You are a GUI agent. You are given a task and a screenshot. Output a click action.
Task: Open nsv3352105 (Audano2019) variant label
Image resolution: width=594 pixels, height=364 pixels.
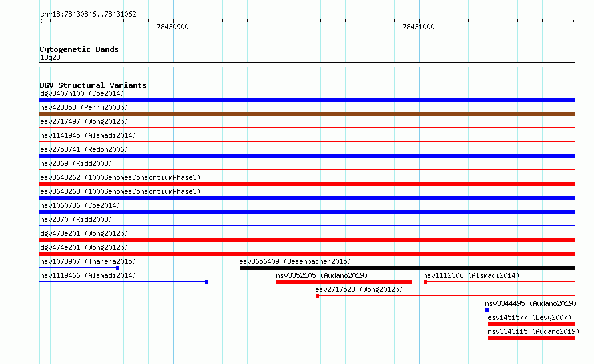click(x=322, y=275)
